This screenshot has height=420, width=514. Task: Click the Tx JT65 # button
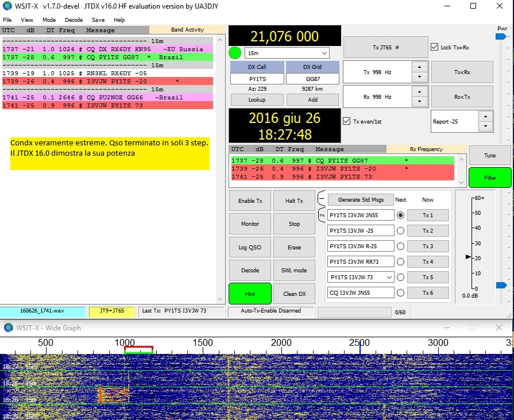[x=385, y=48]
